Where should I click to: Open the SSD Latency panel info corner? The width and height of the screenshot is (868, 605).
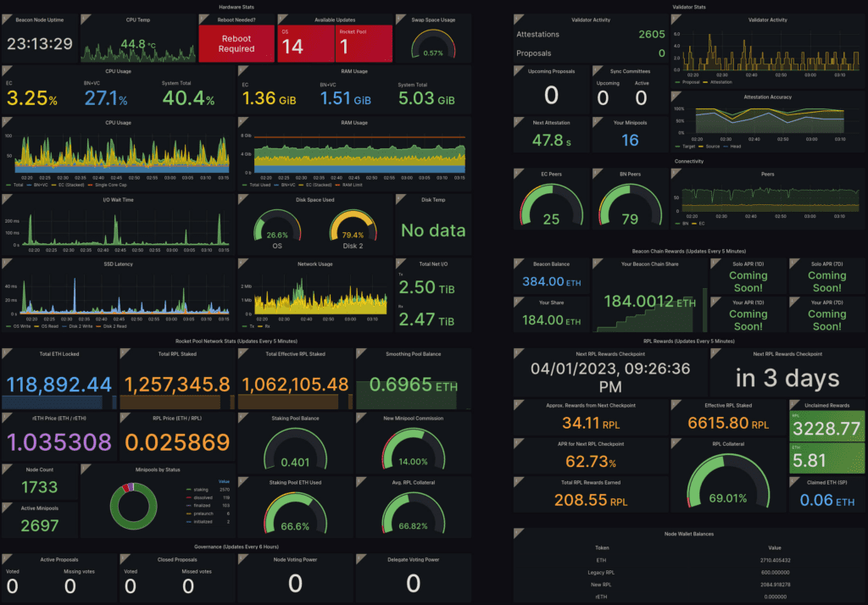click(6, 263)
